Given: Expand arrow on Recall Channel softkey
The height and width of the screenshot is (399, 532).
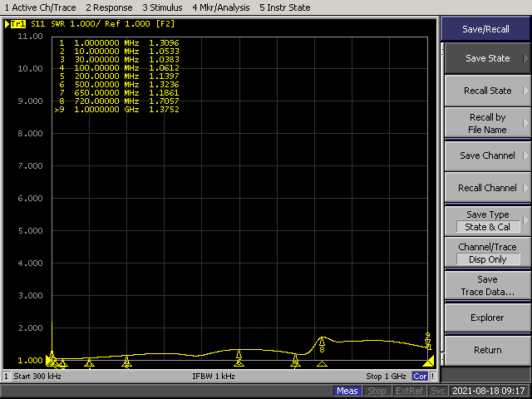Looking at the screenshot, I should [x=525, y=188].
